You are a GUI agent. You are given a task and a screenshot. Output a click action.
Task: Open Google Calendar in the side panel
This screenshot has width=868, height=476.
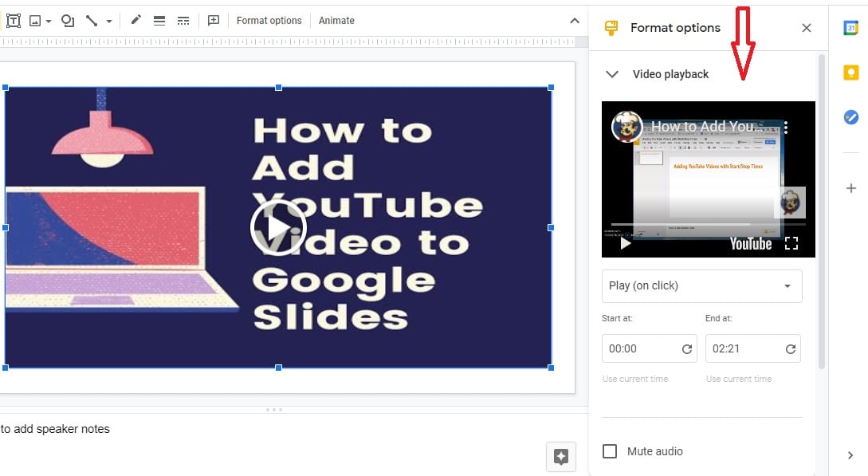[x=850, y=28]
